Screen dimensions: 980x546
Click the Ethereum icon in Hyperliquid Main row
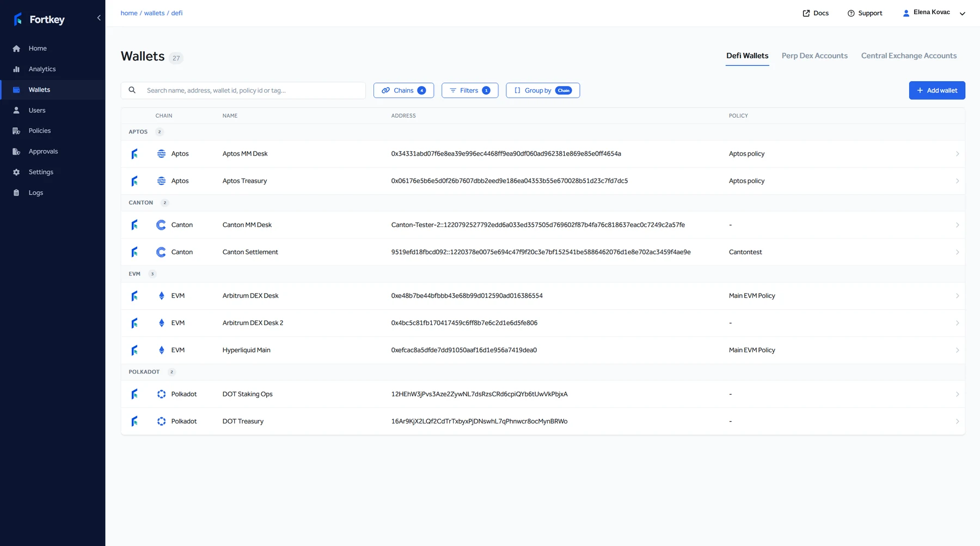[x=161, y=350]
